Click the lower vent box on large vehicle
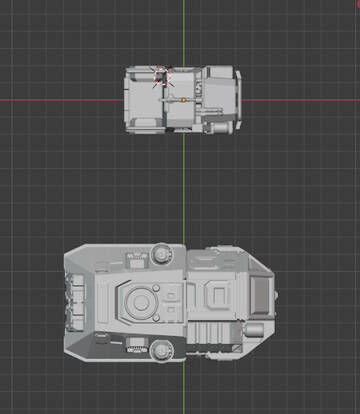360x414 pixels. pos(136,345)
